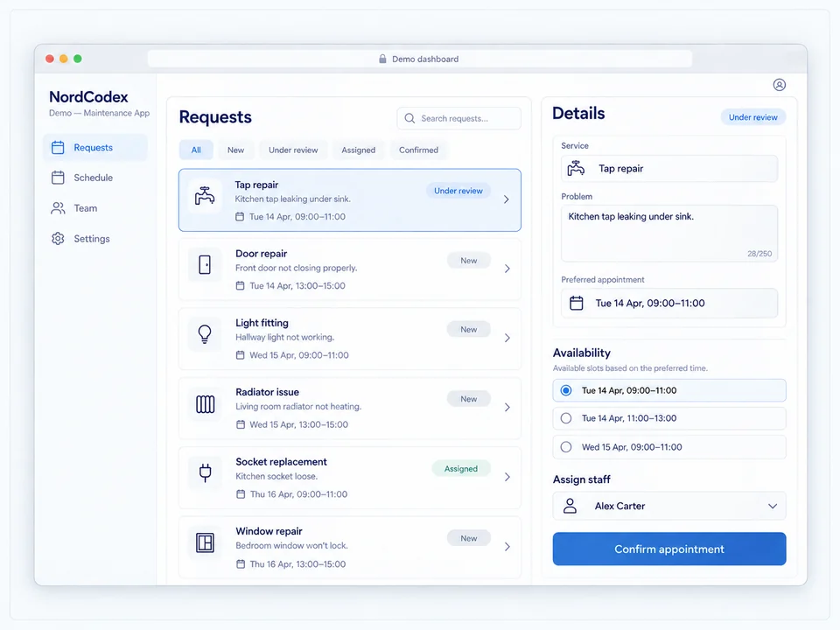Click 'Living room radiator not heating.' text

pyautogui.click(x=298, y=407)
